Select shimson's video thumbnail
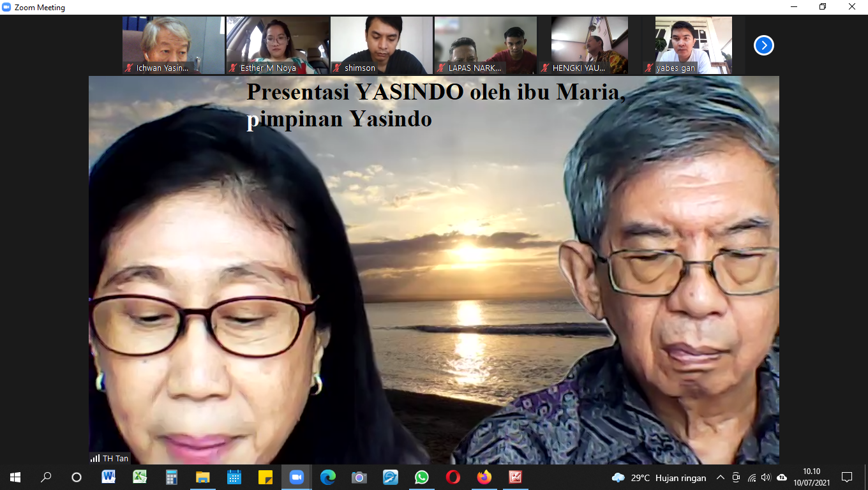Viewport: 868px width, 490px height. [382, 45]
